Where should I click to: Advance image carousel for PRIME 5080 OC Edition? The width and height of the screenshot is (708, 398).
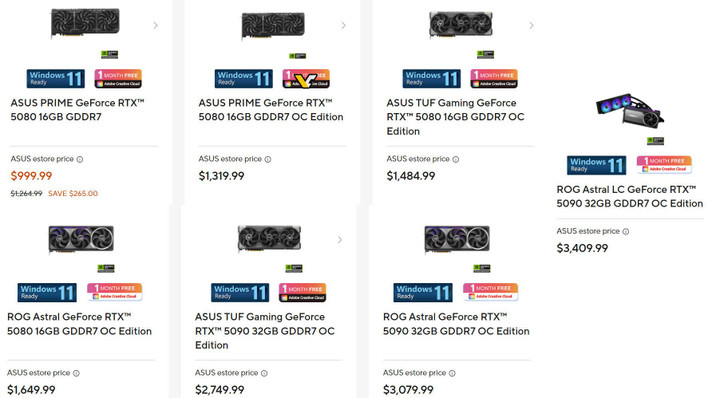pos(344,26)
